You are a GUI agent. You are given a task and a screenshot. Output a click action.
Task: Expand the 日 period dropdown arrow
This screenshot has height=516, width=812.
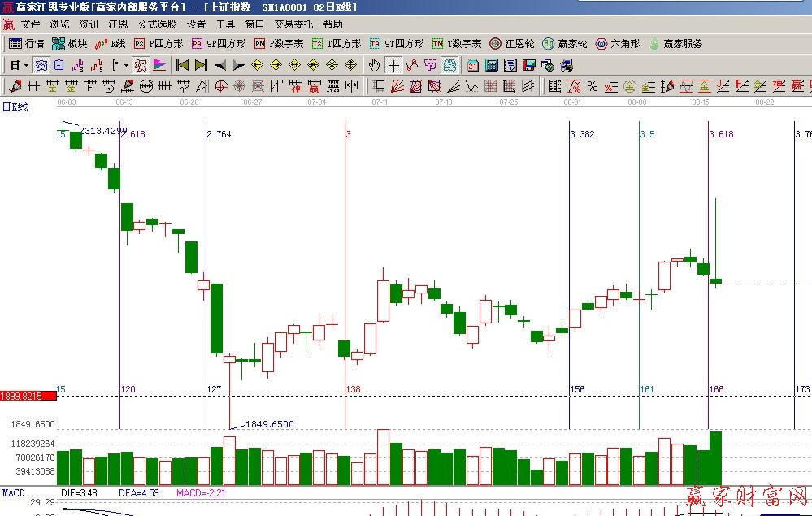point(26,65)
